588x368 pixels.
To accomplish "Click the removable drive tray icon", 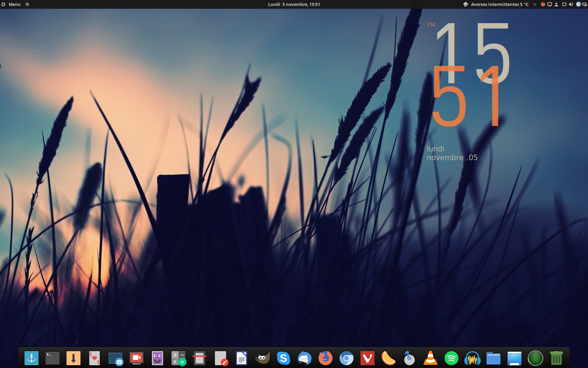I will [564, 4].
